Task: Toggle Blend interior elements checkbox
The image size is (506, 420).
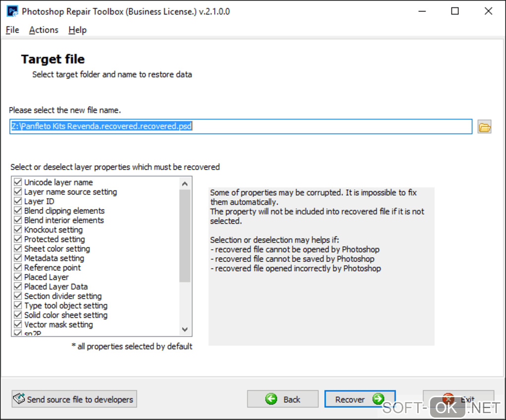Action: pyautogui.click(x=18, y=220)
